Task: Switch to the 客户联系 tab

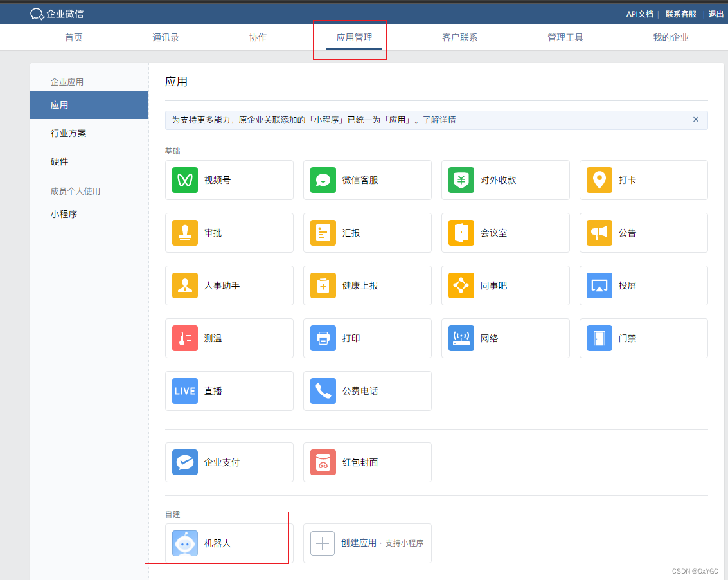Action: 460,37
